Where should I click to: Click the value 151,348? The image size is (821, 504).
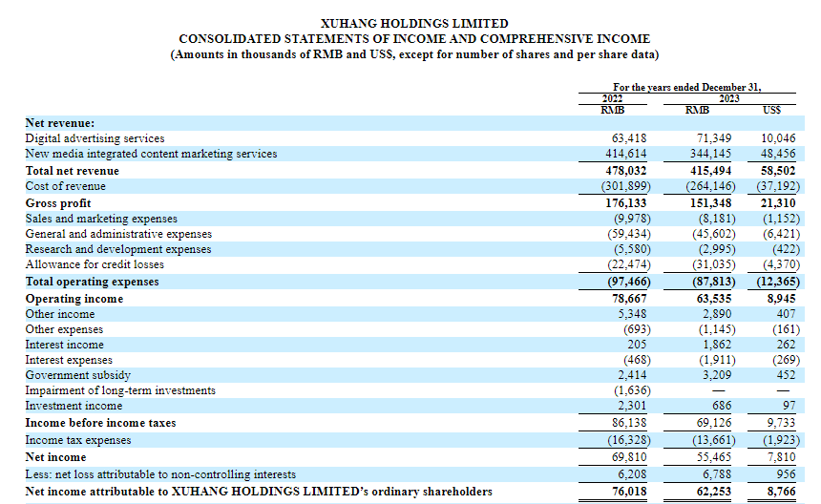click(710, 203)
